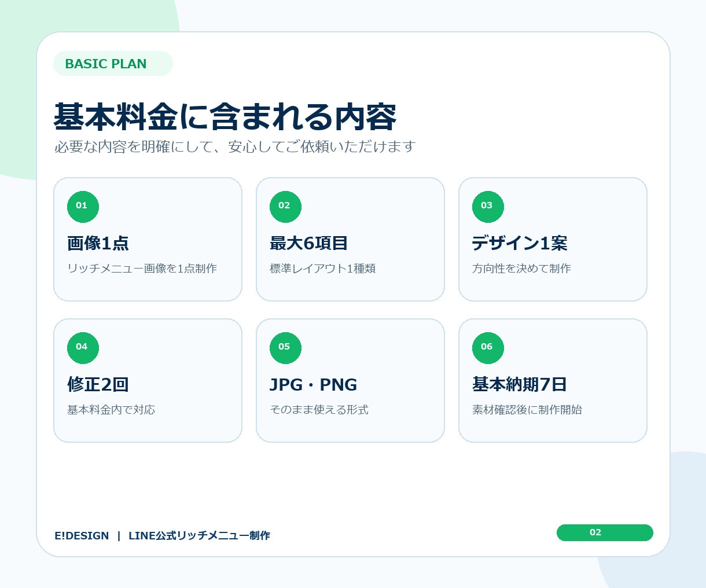The image size is (706, 588).
Task: Click the E!DESIGN footer label
Action: 82,536
